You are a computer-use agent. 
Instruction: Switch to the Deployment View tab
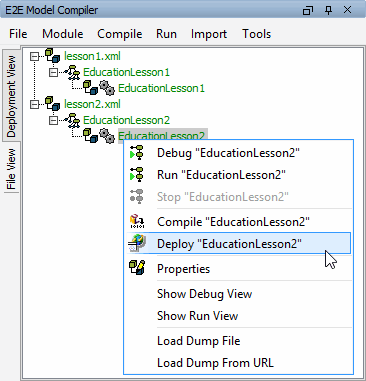(11, 96)
